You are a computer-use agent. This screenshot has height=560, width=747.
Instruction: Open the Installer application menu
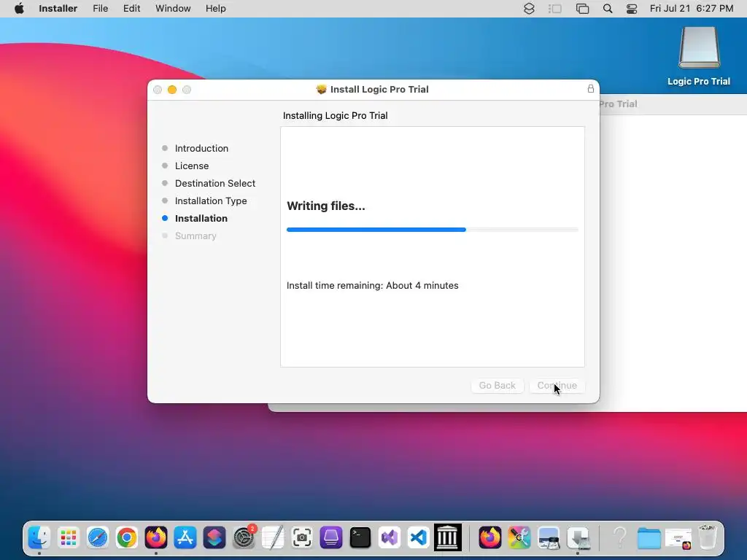pos(58,9)
